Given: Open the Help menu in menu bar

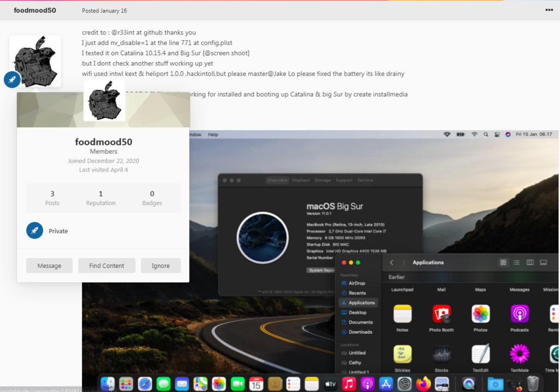Looking at the screenshot, I should click(x=213, y=134).
